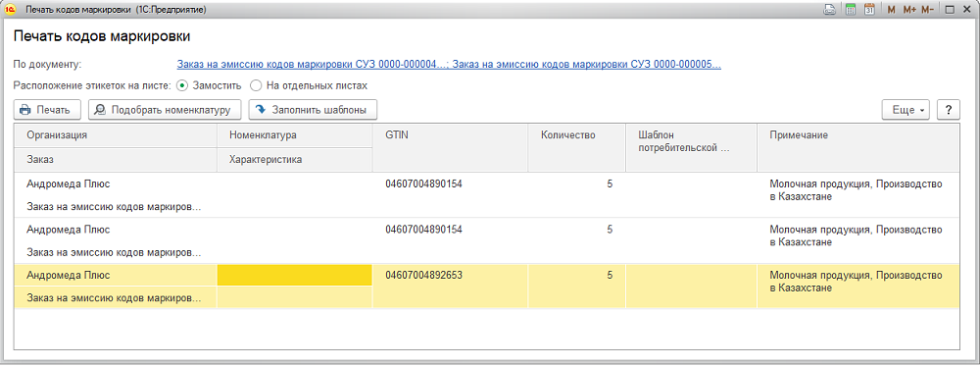
Task: Click the Печать кодов маркировки heading
Action: pos(102,36)
